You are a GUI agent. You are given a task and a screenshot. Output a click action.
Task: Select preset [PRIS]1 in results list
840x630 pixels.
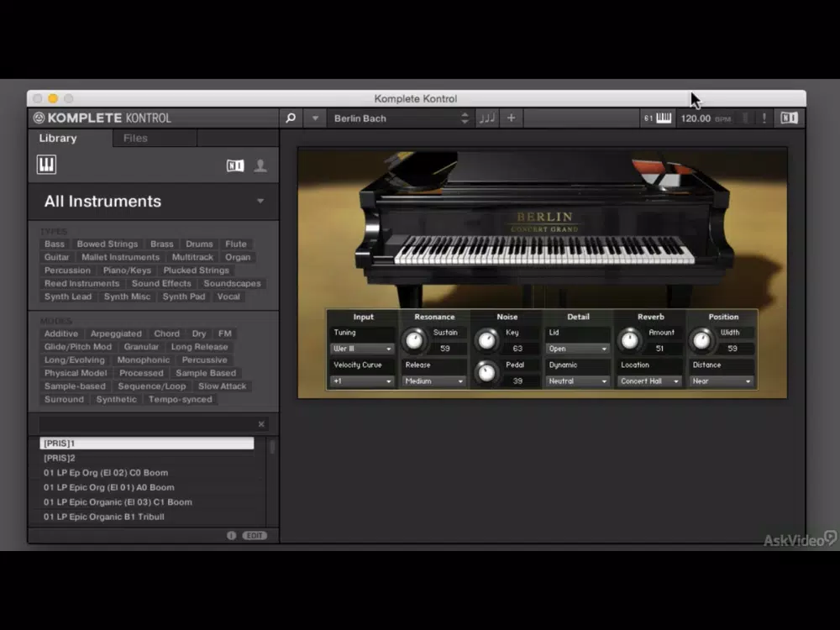click(x=147, y=443)
